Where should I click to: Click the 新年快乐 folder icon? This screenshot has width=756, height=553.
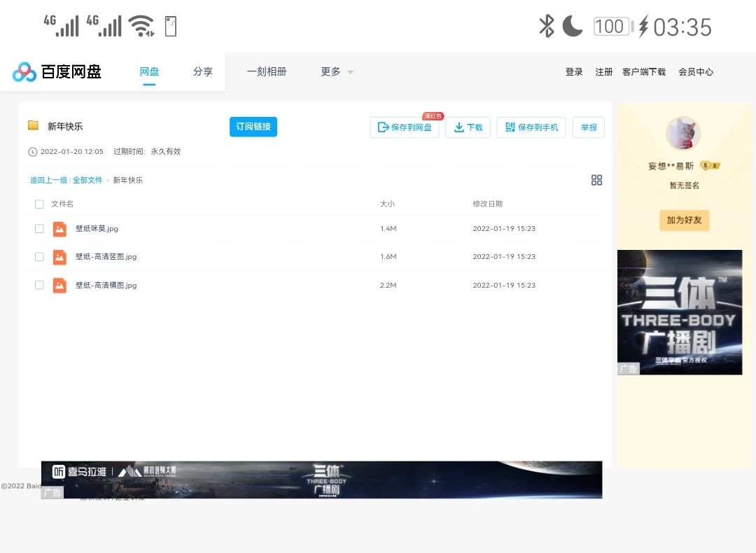(x=34, y=125)
